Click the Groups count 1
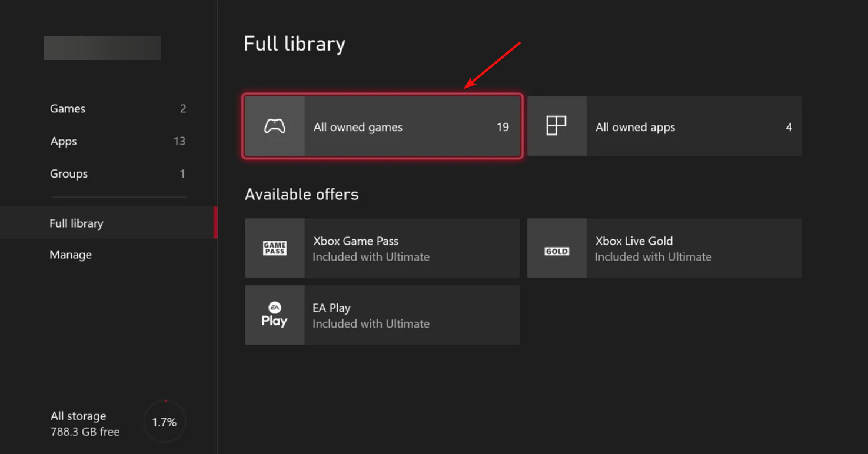868x454 pixels. [182, 173]
